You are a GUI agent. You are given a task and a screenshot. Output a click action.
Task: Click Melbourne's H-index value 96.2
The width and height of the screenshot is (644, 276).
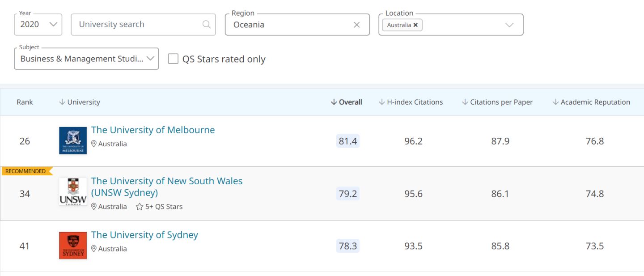[413, 141]
